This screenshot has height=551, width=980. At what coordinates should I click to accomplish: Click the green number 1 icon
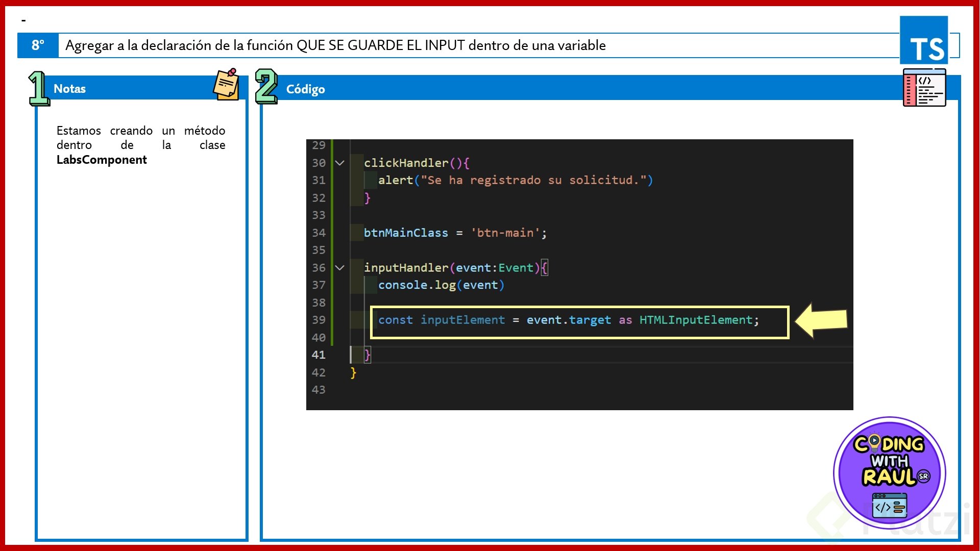[38, 89]
